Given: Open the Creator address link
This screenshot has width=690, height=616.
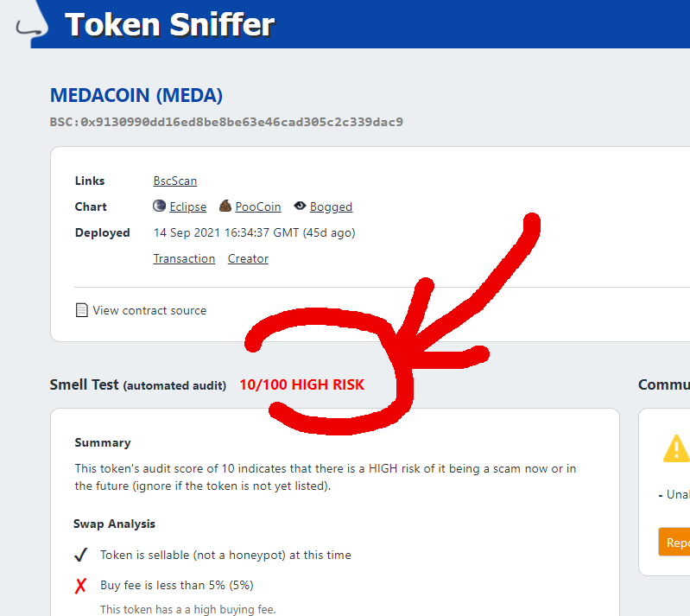Looking at the screenshot, I should pos(248,258).
